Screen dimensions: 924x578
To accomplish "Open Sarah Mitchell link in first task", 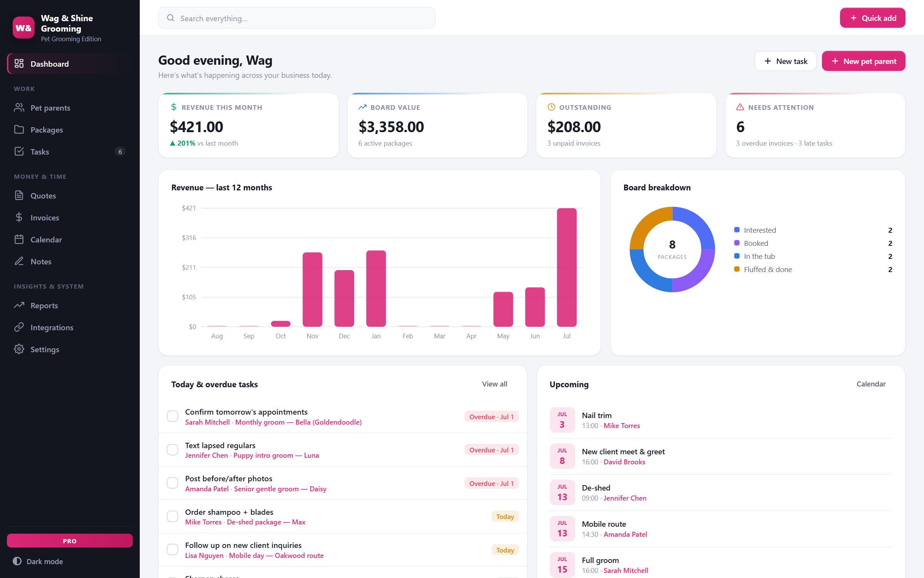I will pos(207,422).
